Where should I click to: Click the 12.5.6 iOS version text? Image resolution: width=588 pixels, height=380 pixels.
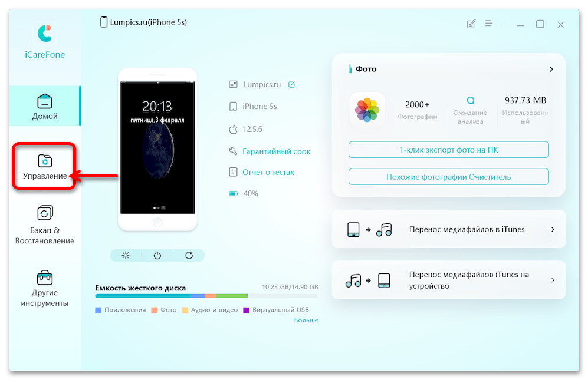pos(252,129)
